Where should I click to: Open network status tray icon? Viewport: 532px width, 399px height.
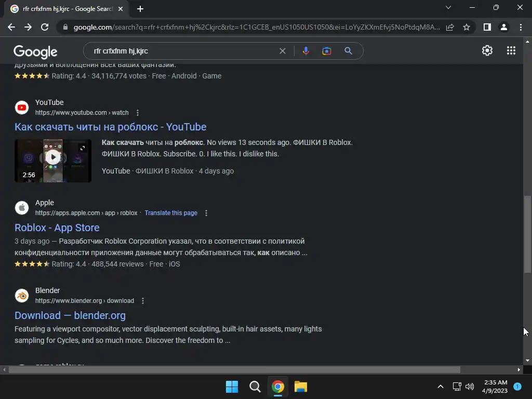(x=457, y=387)
